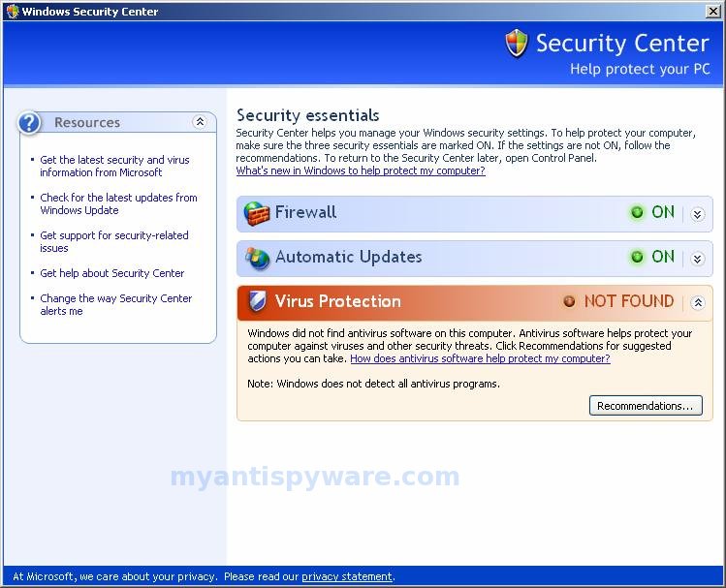Collapse the Resources panel
Screen dimensions: 726x588
coord(200,122)
